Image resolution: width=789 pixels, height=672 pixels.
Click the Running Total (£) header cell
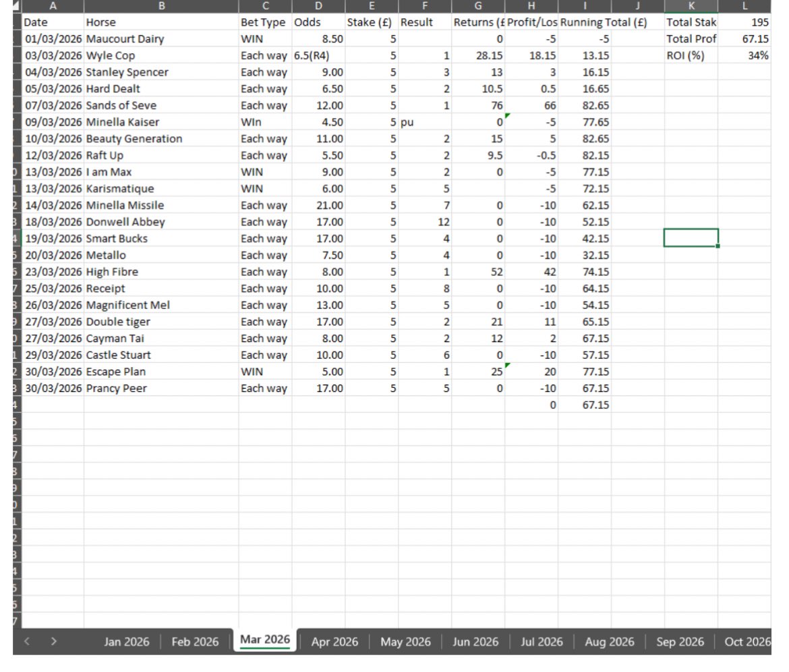pos(585,22)
